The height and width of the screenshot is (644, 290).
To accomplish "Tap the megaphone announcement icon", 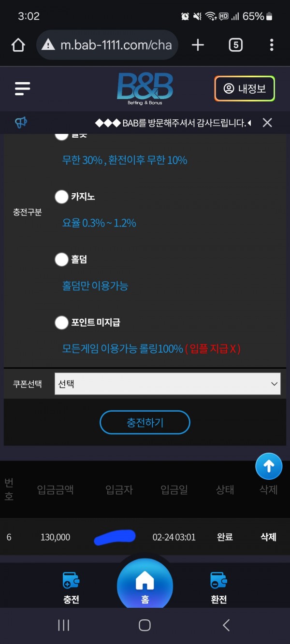I will point(21,123).
